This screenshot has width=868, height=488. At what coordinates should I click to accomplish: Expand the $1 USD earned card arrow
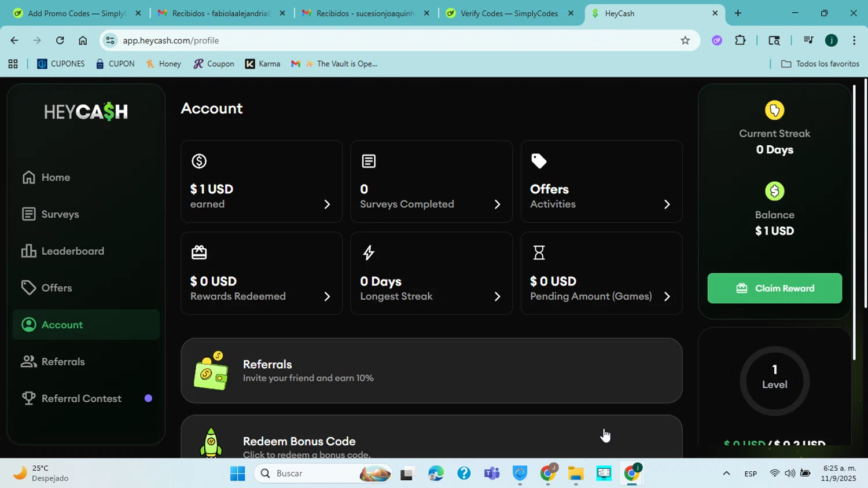pos(327,204)
